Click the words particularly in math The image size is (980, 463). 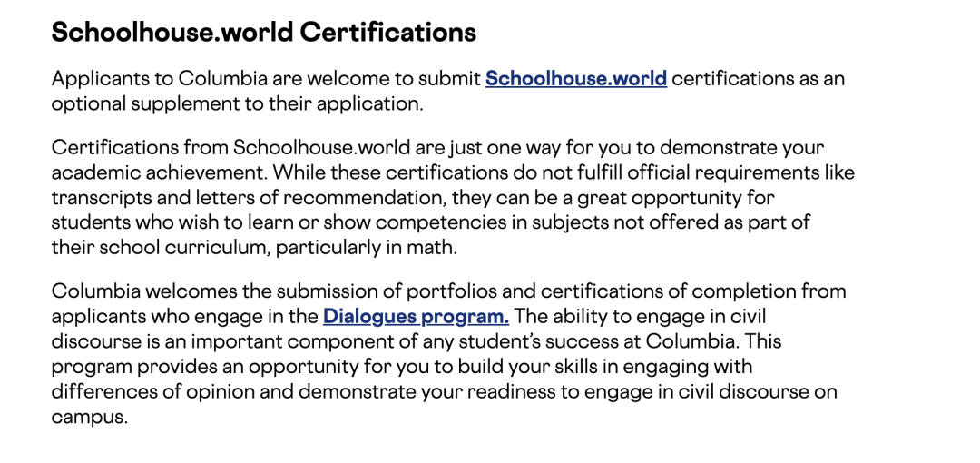pos(367,249)
